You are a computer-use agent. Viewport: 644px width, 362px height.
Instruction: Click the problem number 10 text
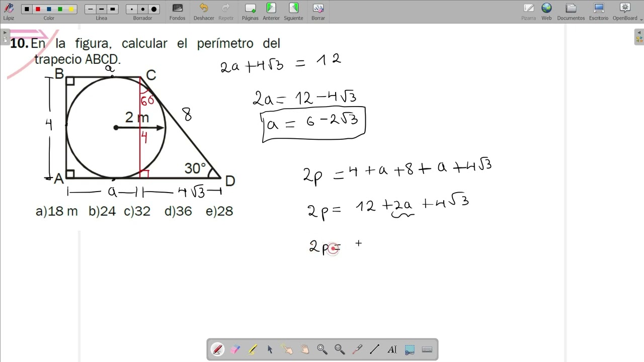tap(19, 43)
